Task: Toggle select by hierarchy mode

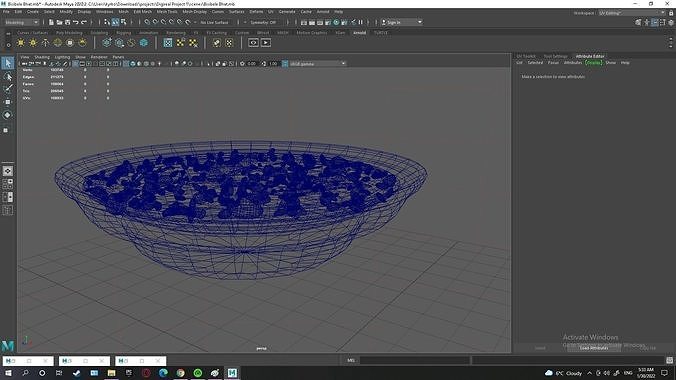Action: pos(107,22)
